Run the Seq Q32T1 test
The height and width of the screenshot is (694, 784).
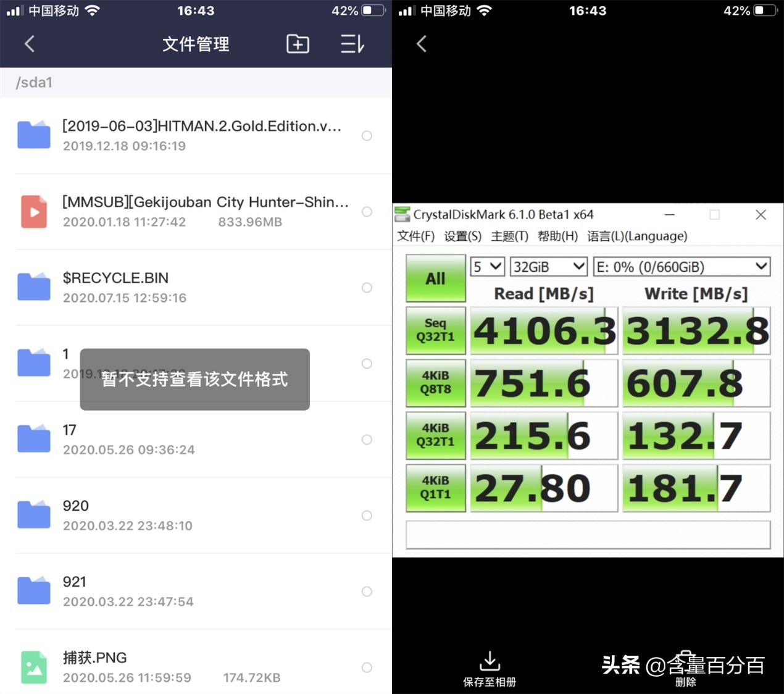click(435, 331)
